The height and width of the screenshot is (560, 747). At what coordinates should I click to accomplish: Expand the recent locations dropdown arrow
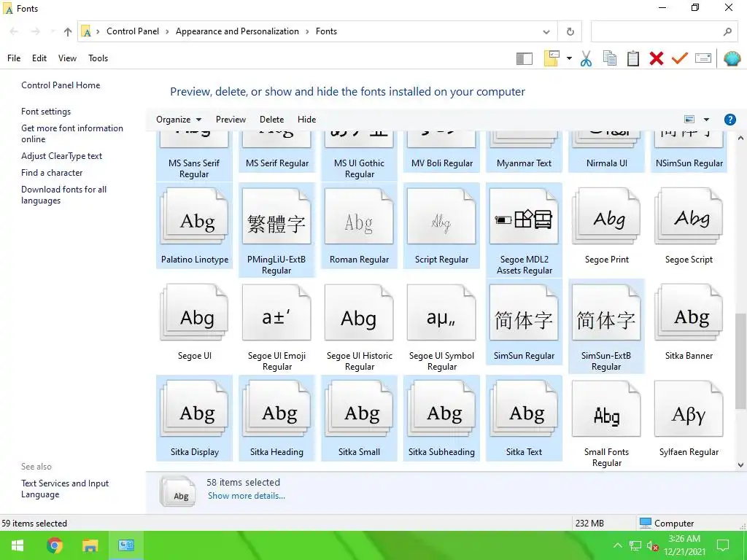coord(52,32)
